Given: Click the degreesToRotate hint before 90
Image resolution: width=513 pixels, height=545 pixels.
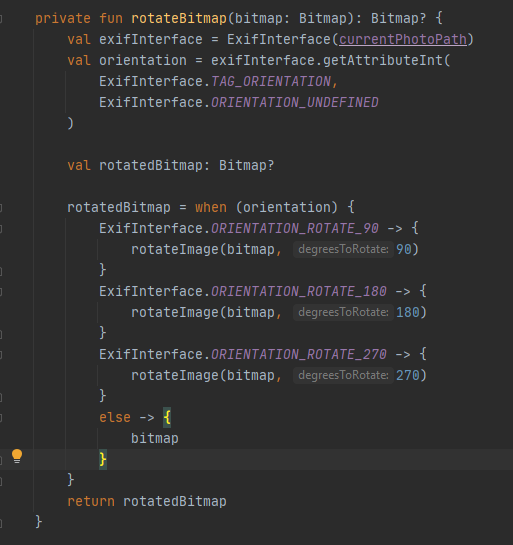Looking at the screenshot, I should point(343,250).
